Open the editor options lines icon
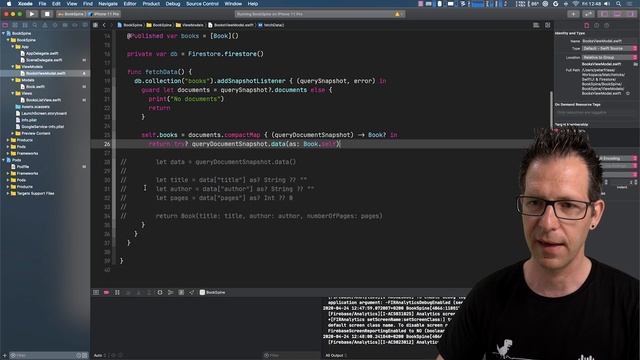 (x=536, y=25)
